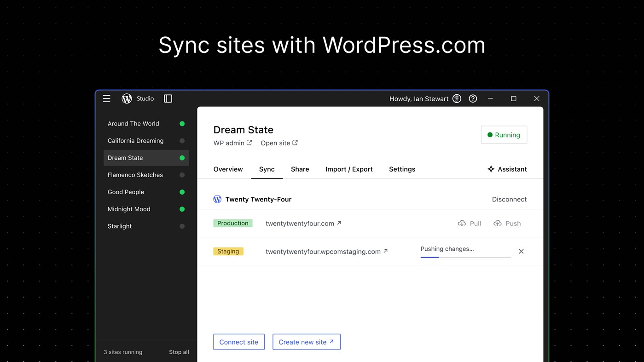Open WP admin link

click(x=232, y=143)
